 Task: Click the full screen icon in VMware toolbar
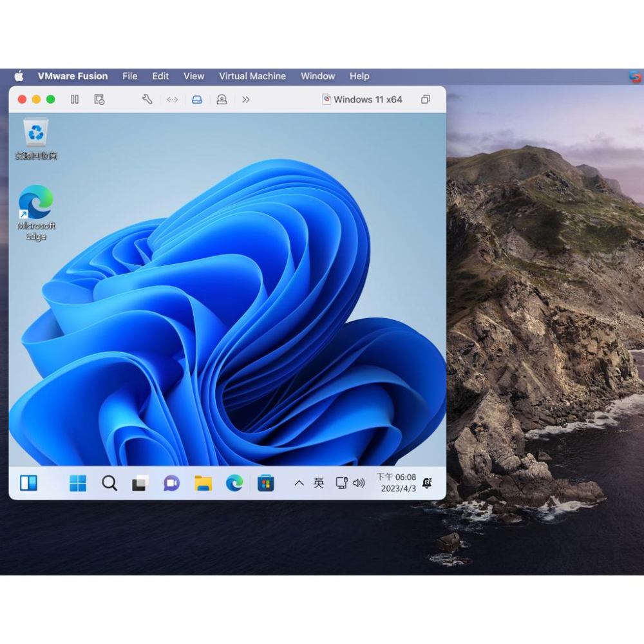pos(425,99)
